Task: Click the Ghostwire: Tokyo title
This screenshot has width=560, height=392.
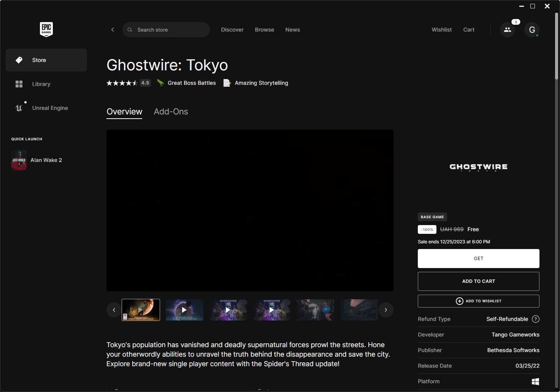Action: tap(167, 65)
